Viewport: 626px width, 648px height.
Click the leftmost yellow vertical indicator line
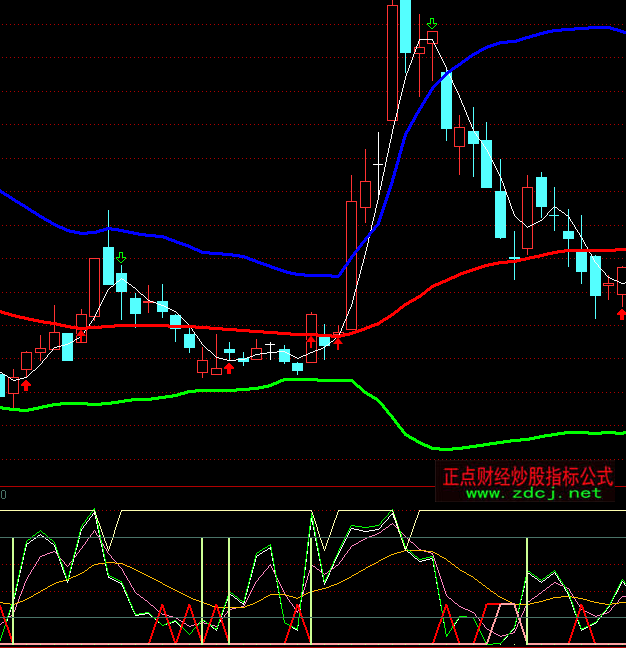13,590
